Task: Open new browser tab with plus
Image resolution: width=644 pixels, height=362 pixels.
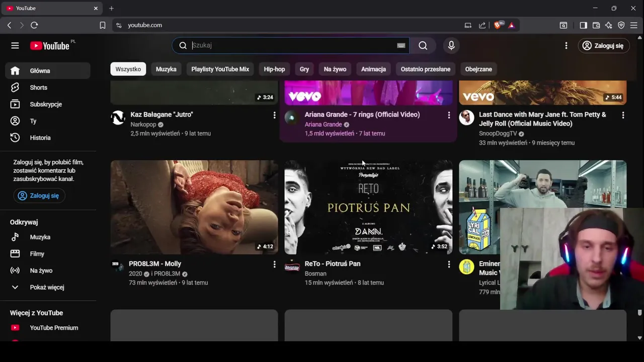Action: (x=111, y=9)
